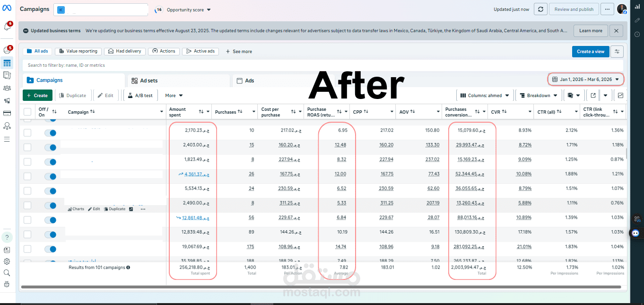
Task: Toggle off campaign in the 1,823.49 spend row
Action: tap(50, 162)
